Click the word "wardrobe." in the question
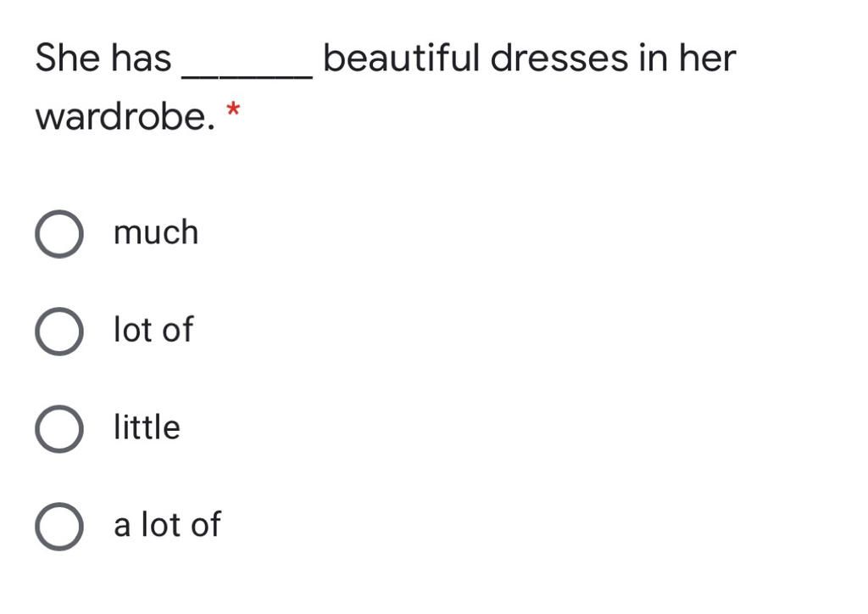 125,116
